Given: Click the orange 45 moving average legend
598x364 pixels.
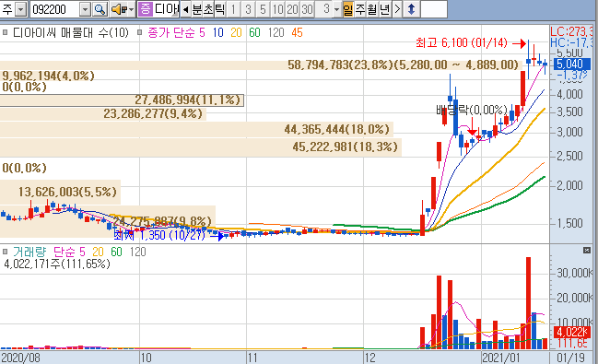Looking at the screenshot, I should 297,32.
